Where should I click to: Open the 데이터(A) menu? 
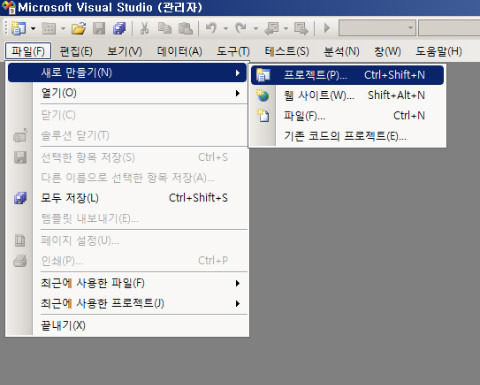pyautogui.click(x=180, y=51)
